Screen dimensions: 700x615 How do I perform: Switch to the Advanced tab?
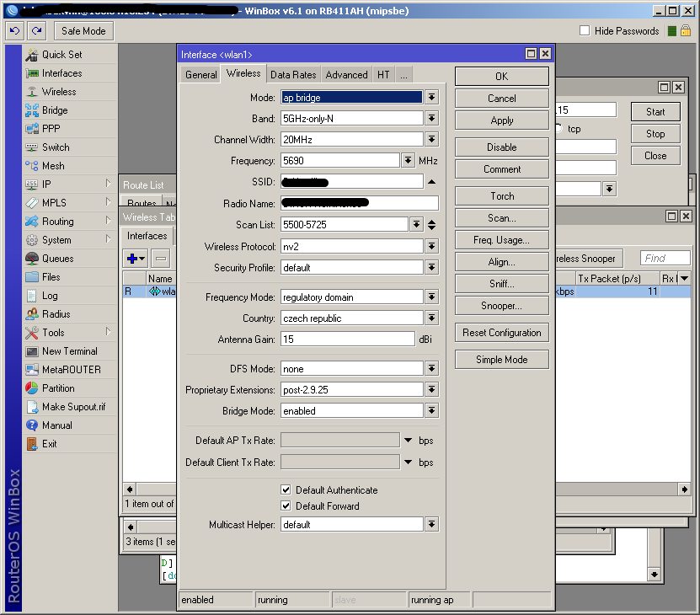(346, 75)
